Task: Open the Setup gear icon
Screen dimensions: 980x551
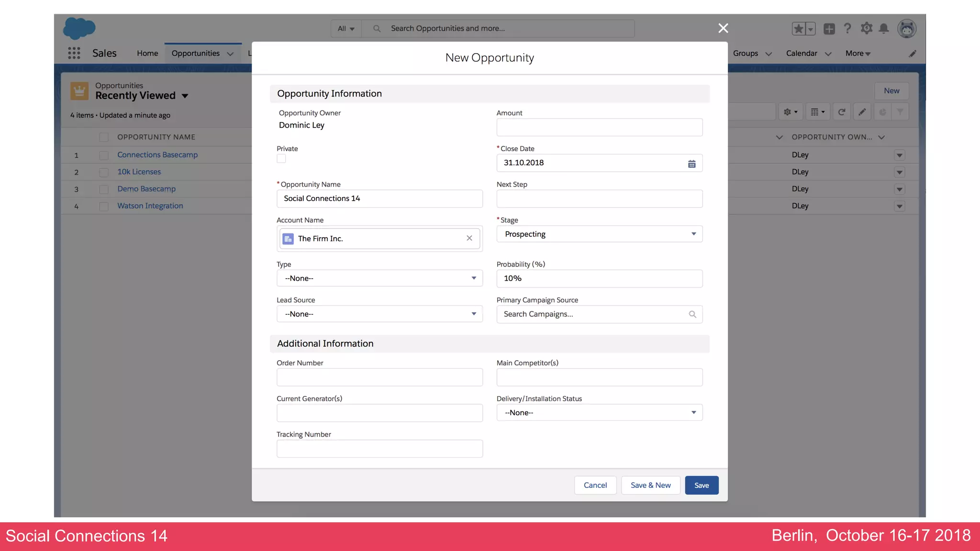Action: click(866, 29)
